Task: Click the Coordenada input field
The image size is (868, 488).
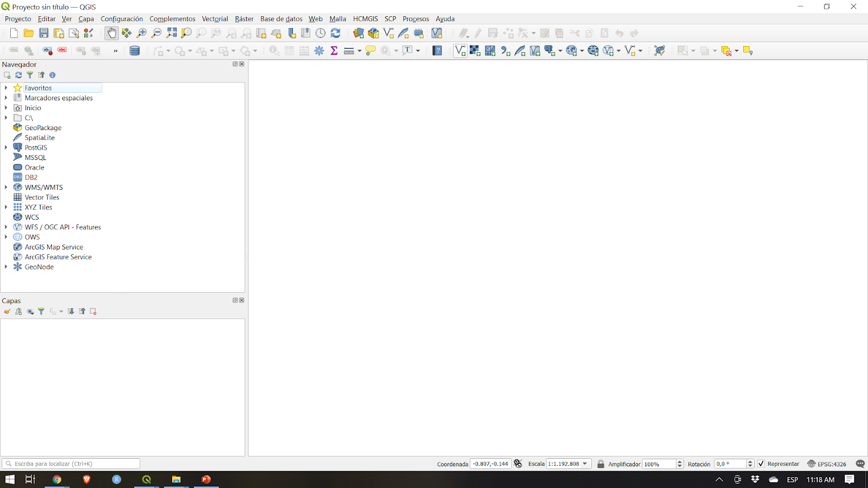Action: point(490,464)
